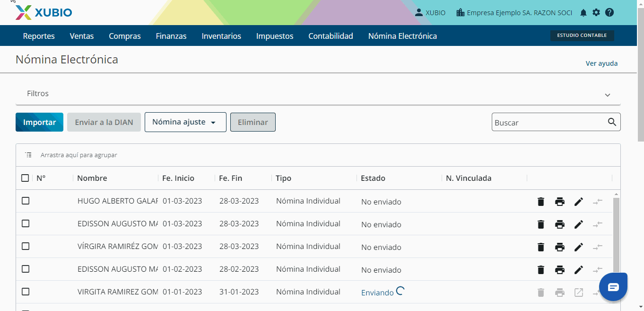The width and height of the screenshot is (644, 311).
Task: Open the Inventarios menu
Action: tap(221, 36)
